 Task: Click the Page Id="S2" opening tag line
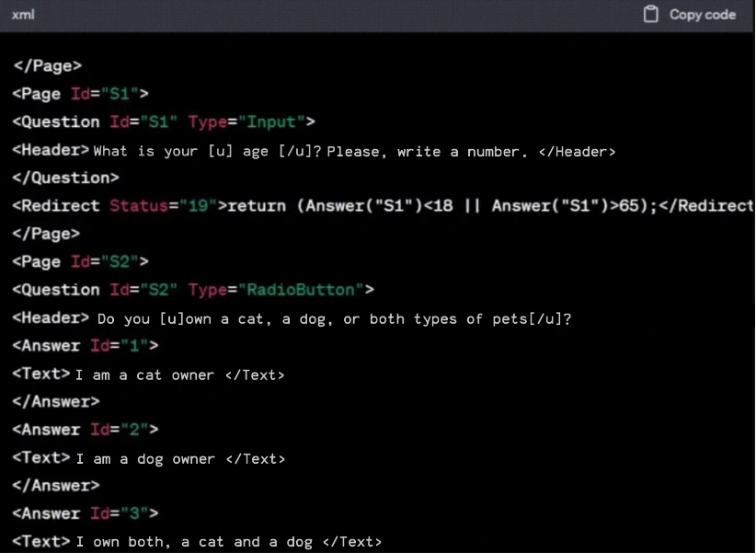tap(81, 261)
